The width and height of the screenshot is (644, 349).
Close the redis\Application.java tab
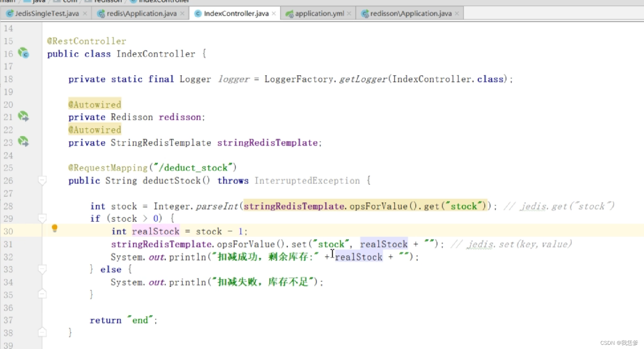182,14
